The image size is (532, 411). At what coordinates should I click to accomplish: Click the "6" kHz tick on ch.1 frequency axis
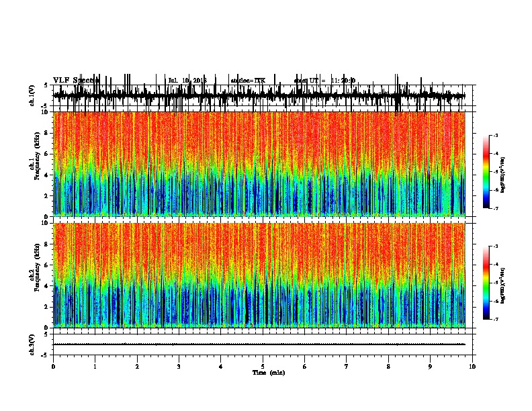click(x=46, y=154)
